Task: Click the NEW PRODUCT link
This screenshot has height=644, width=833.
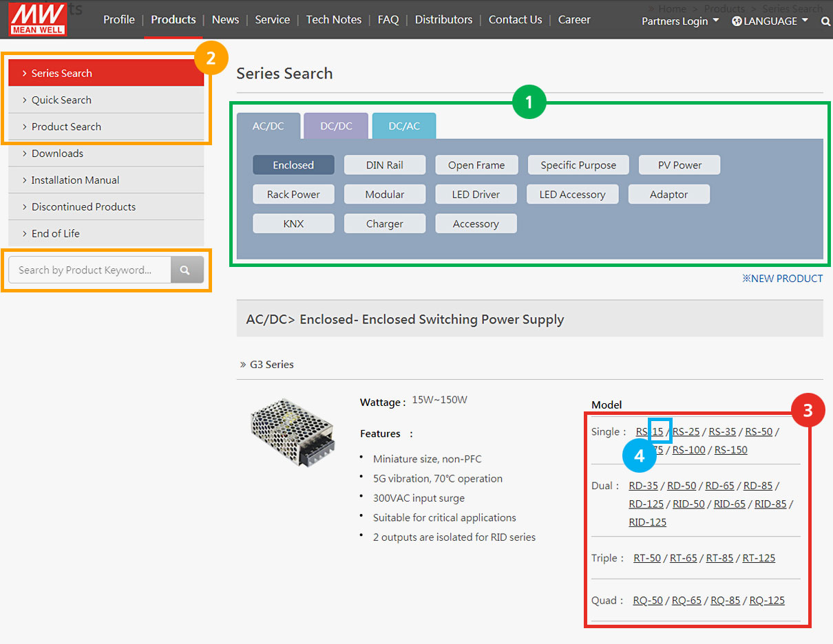Action: click(x=782, y=279)
